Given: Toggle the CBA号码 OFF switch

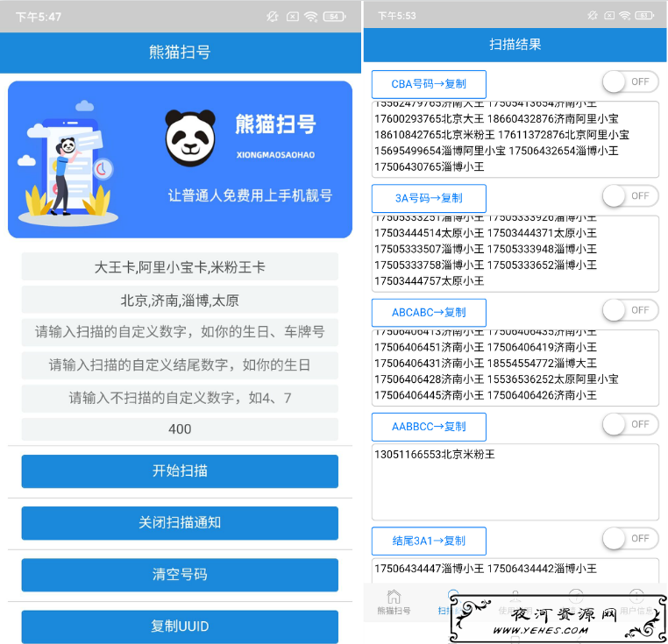Looking at the screenshot, I should 630,81.
